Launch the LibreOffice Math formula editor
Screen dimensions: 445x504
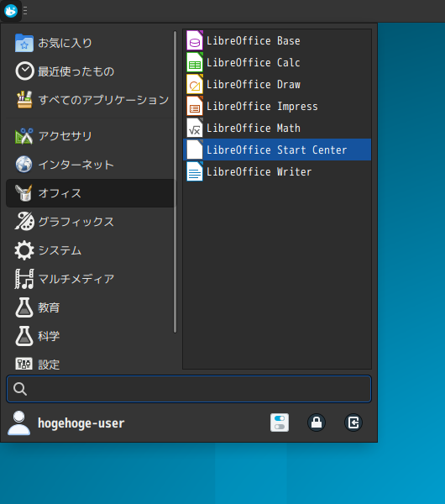[x=277, y=129]
